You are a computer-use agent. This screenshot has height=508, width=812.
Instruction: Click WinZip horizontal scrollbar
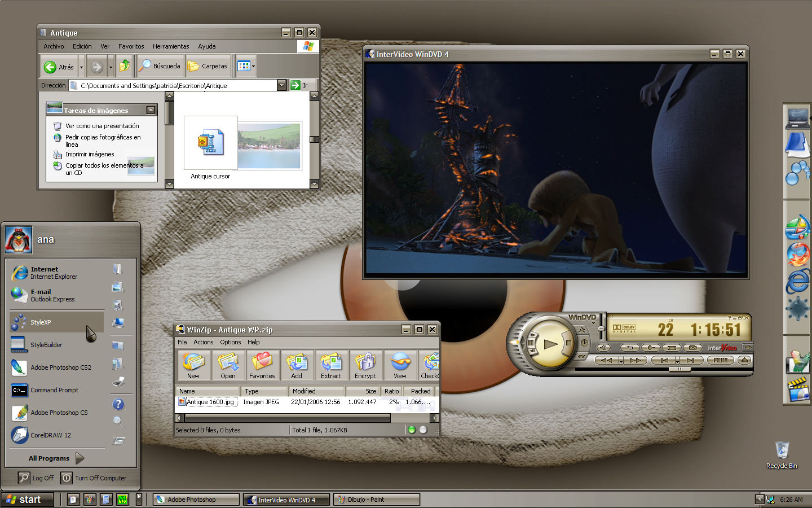(288, 418)
